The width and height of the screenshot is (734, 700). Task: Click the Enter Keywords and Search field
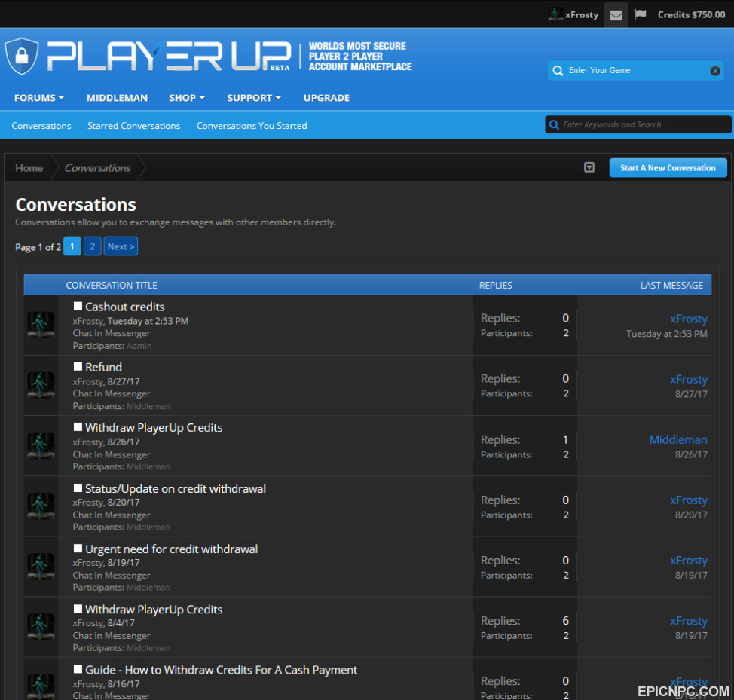(x=638, y=124)
